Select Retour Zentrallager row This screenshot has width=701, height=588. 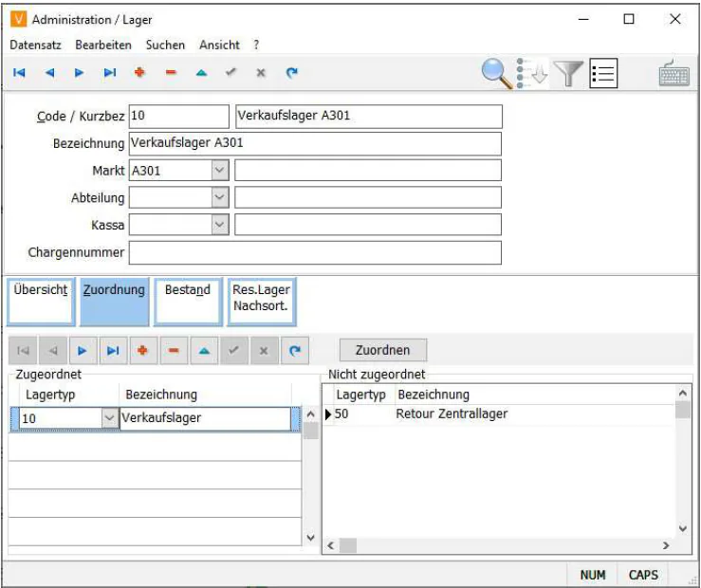[499, 414]
